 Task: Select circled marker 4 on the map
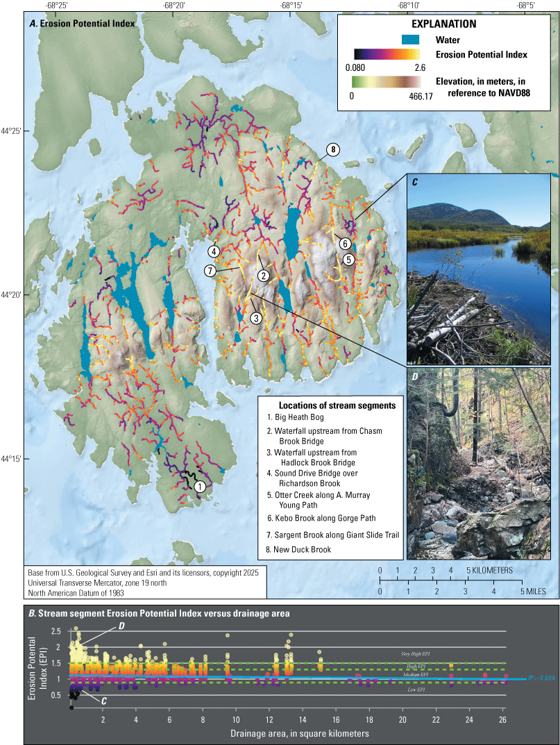214,251
